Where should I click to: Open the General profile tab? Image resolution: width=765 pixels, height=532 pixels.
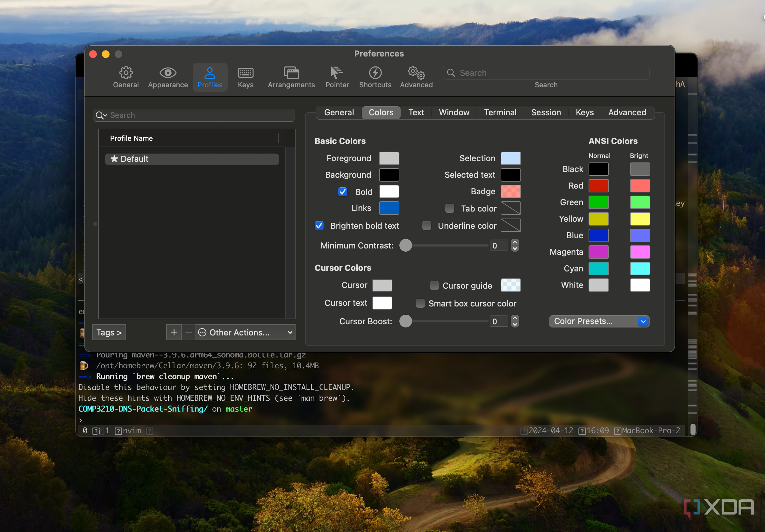coord(339,113)
